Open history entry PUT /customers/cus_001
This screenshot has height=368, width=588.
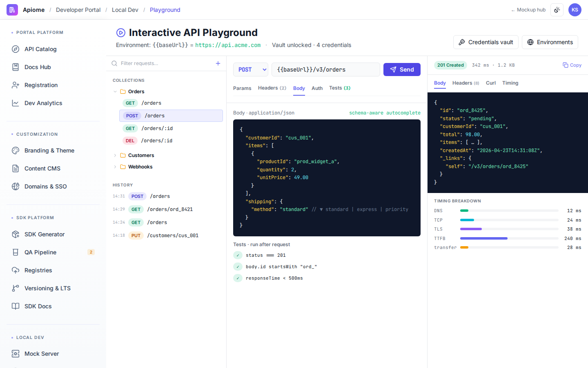tap(167, 236)
